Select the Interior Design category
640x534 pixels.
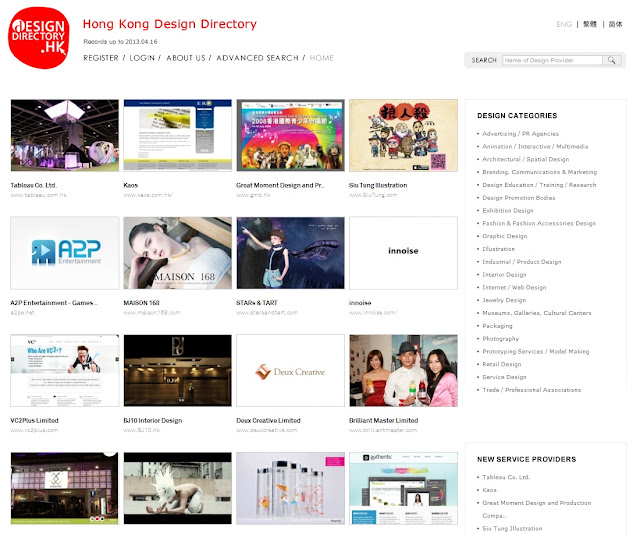504,275
